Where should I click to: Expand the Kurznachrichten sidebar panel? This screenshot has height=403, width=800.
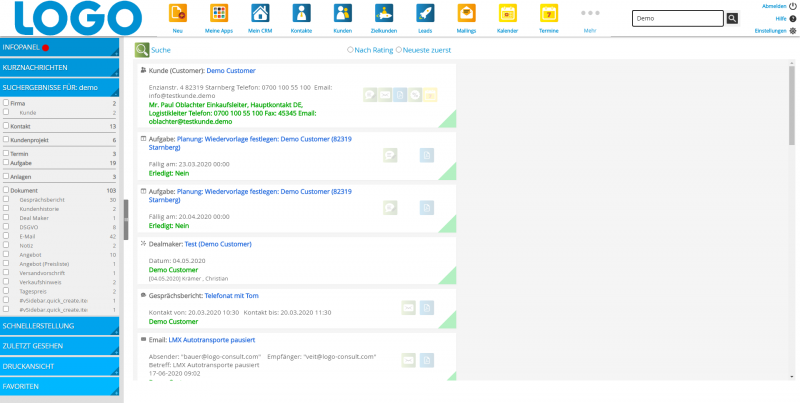coord(60,67)
